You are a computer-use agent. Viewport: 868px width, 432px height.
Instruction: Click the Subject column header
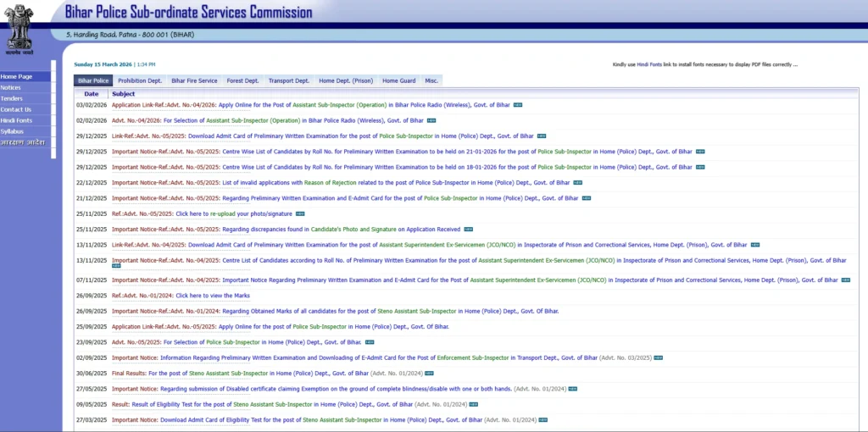(x=124, y=94)
